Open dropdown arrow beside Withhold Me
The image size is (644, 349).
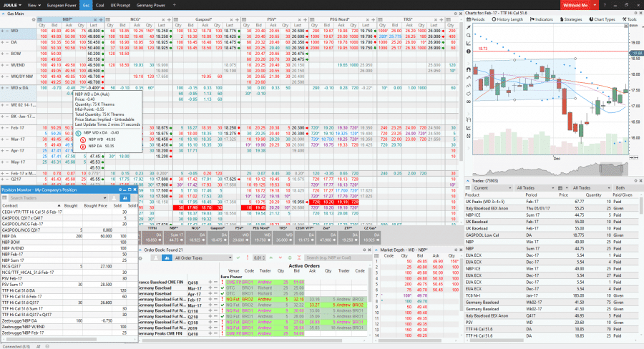595,5
